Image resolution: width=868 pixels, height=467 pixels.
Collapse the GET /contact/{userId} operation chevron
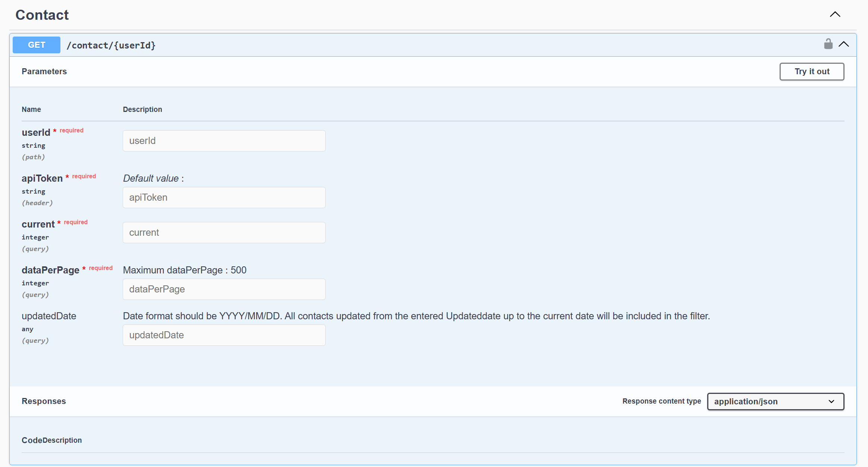point(844,44)
